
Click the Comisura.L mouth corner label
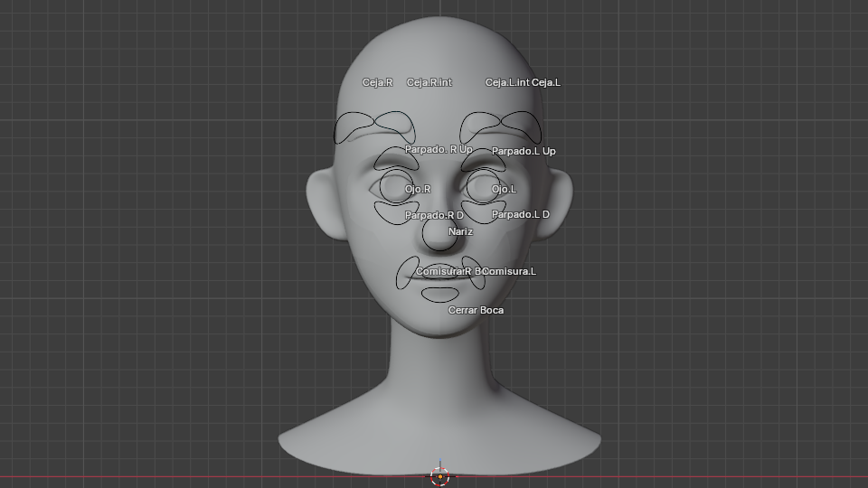coord(511,271)
